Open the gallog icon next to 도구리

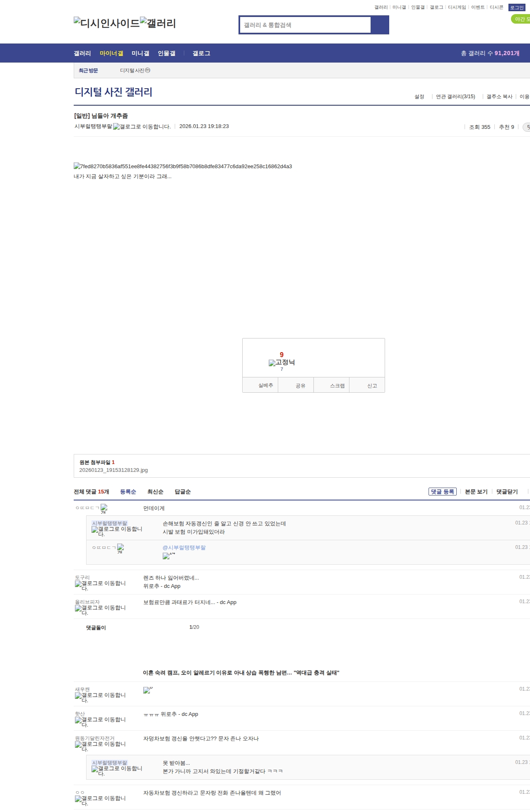[78, 584]
